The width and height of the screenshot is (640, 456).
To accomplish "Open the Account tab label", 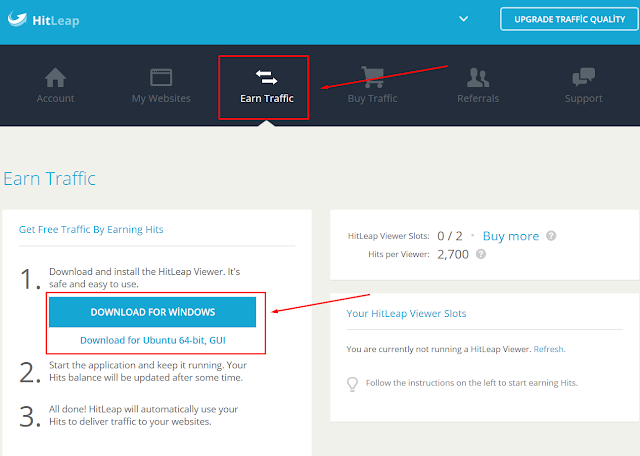I will 55,98.
